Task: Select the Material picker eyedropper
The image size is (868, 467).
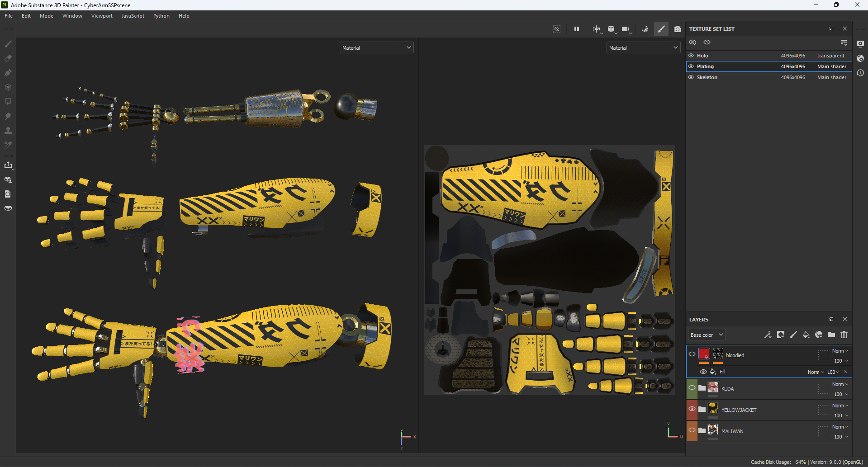Action: point(8,145)
